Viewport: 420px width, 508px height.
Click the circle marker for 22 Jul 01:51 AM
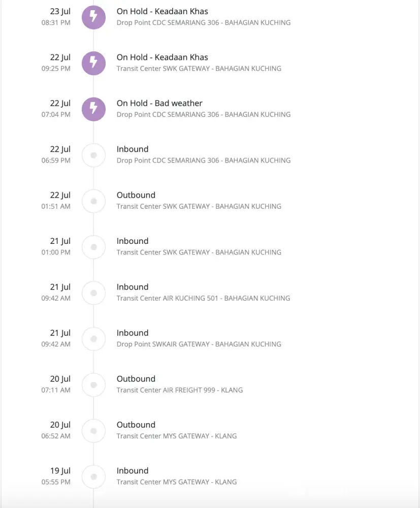93,201
